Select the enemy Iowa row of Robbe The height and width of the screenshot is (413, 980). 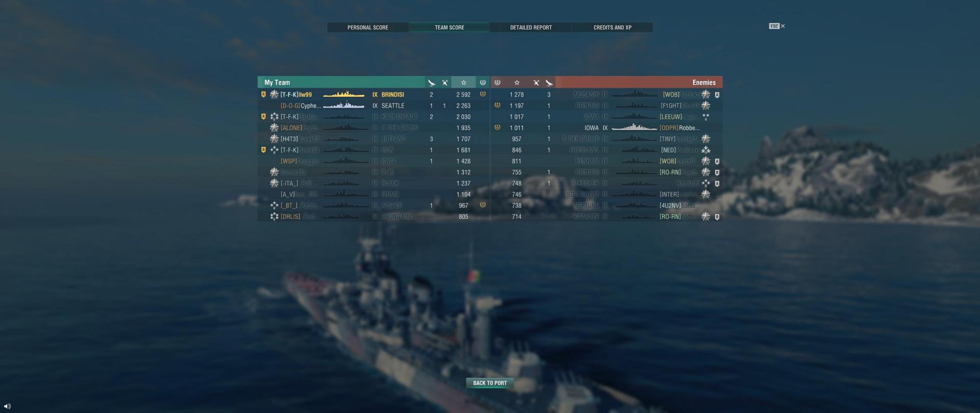click(606, 128)
